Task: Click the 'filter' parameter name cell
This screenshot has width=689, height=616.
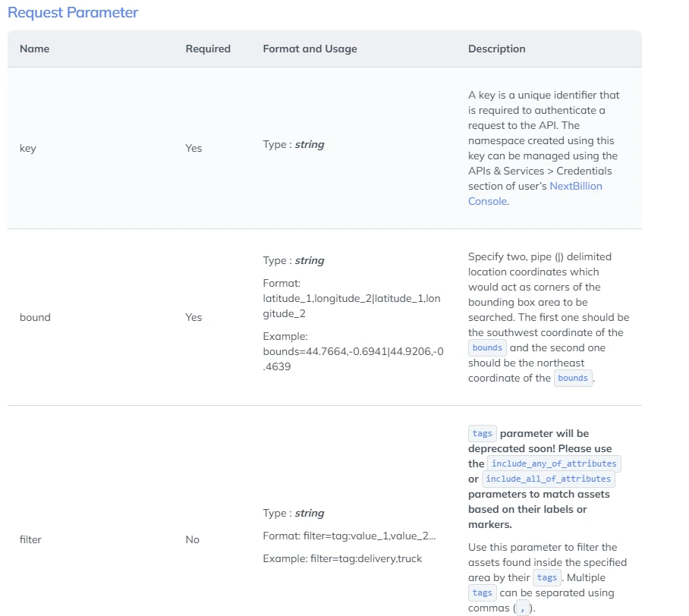Action: coord(30,539)
